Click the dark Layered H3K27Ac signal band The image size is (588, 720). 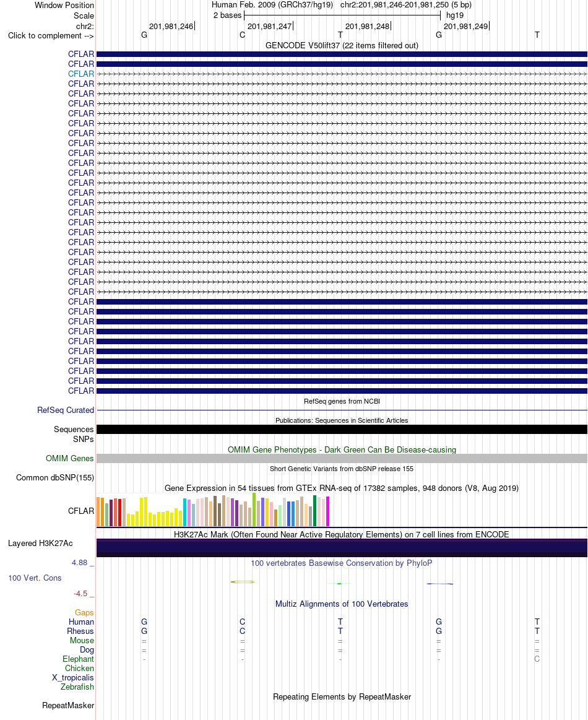[x=342, y=548]
